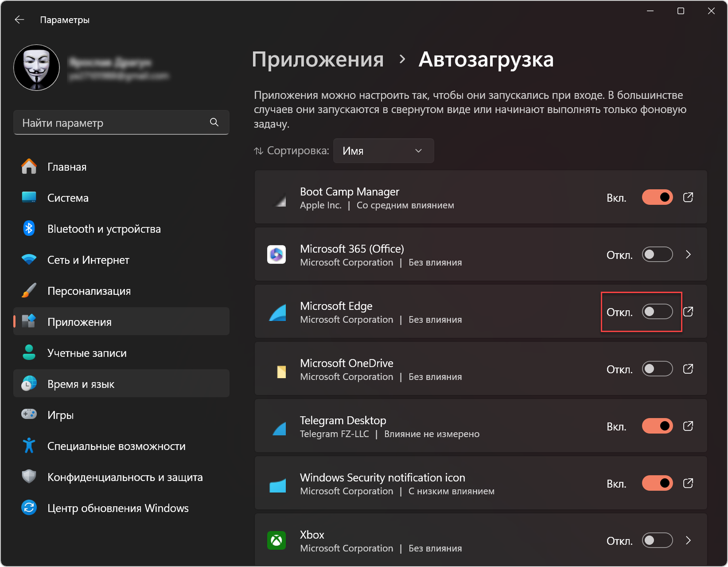Enable Xbox startup toggle
Screen dimensions: 728x567
click(x=657, y=541)
